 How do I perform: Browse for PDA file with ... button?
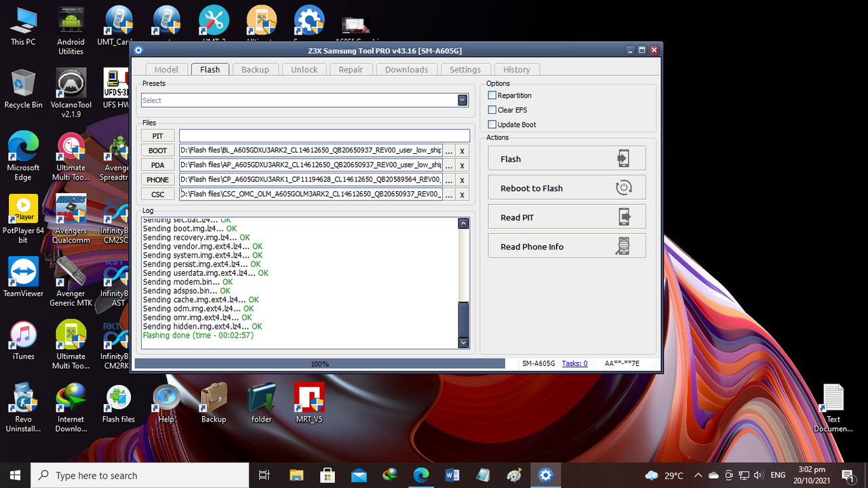point(449,165)
